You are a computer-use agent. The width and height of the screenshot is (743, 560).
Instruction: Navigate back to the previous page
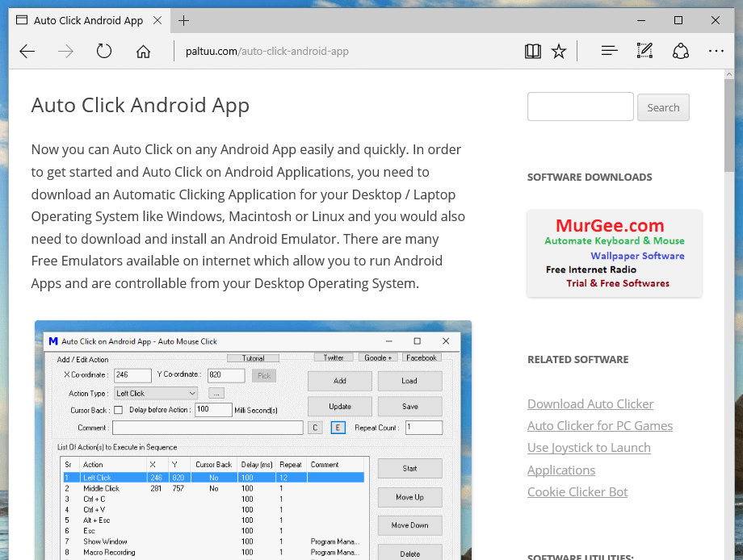[x=27, y=51]
